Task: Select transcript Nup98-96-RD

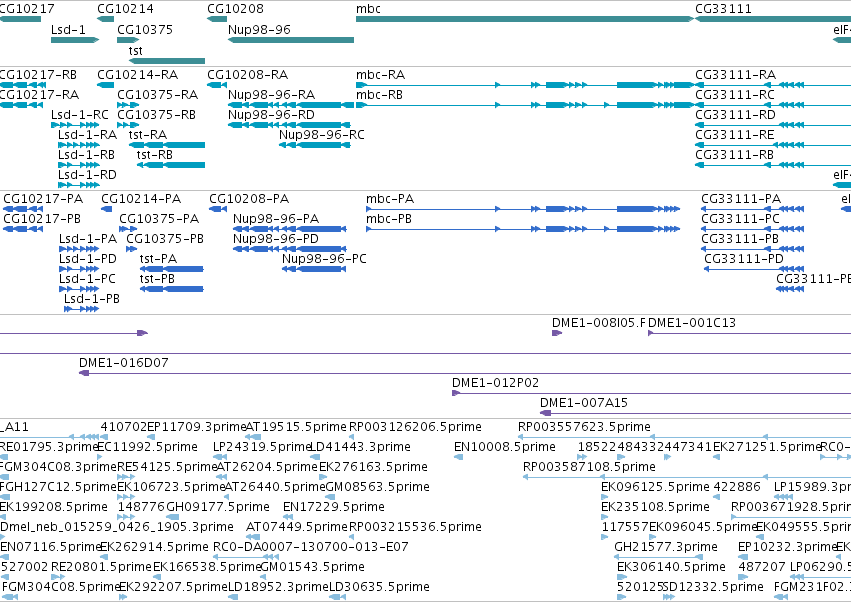Action: (x=289, y=125)
